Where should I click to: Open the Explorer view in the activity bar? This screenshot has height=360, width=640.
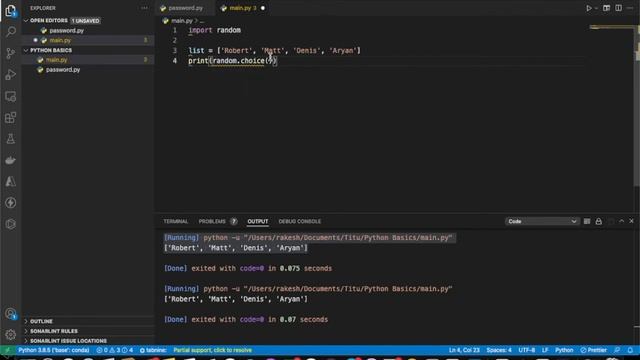(x=11, y=11)
